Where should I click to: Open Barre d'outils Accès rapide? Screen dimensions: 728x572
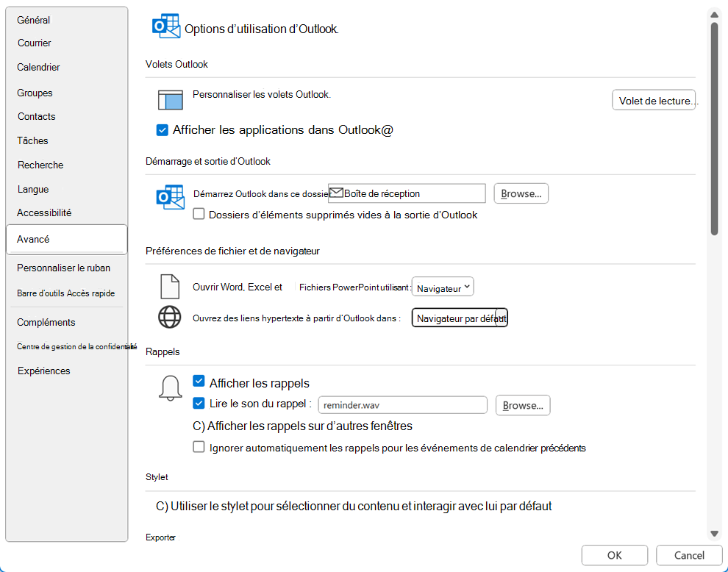coord(66,293)
